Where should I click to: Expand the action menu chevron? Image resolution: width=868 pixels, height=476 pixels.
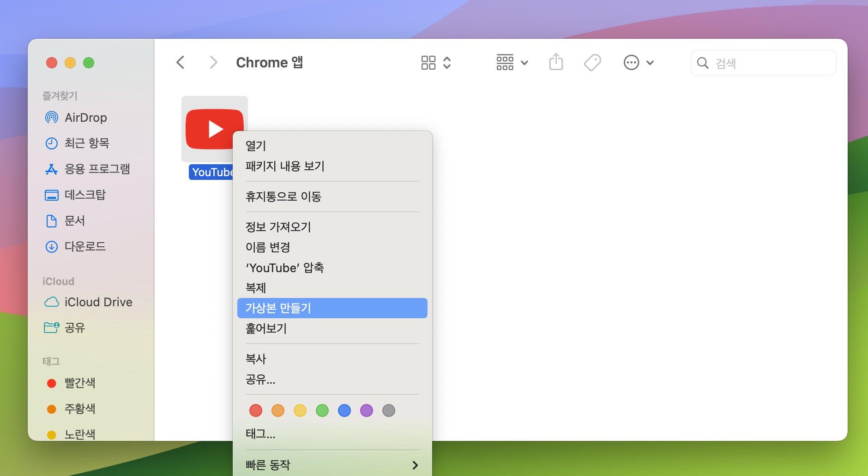[x=650, y=63]
